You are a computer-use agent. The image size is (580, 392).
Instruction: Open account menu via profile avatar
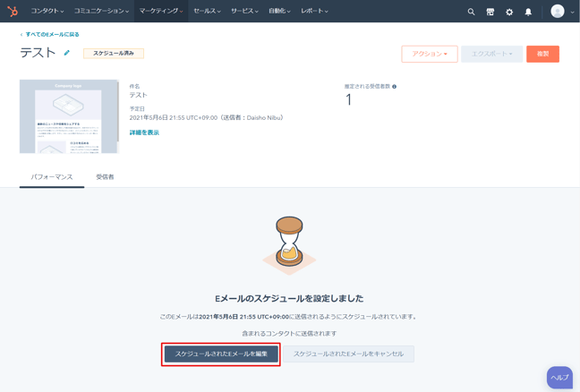click(x=558, y=11)
